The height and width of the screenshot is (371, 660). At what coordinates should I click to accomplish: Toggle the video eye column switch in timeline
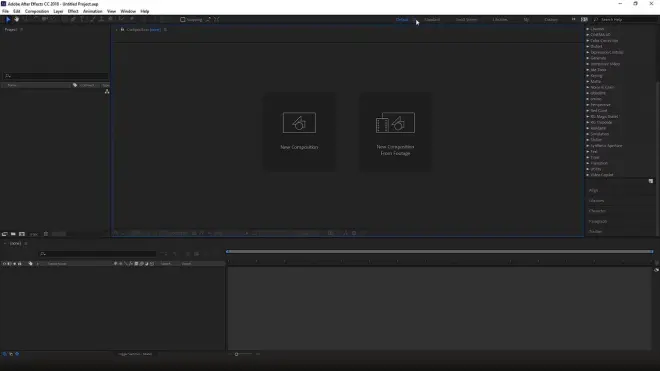(x=4, y=264)
